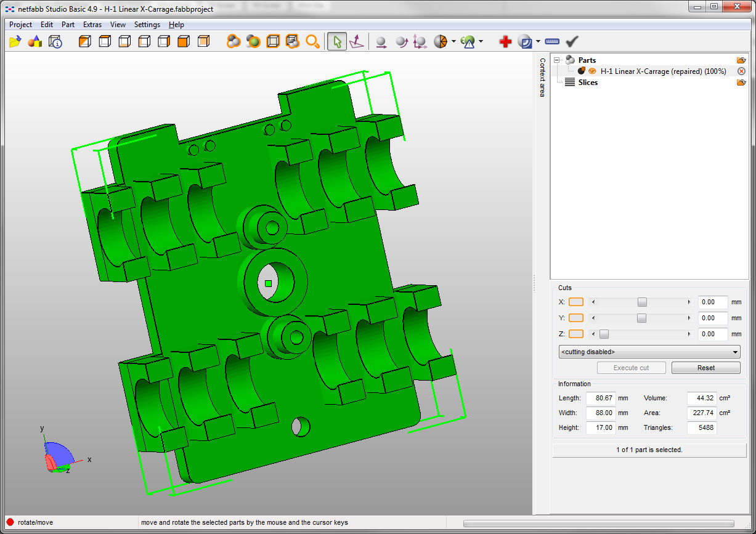Click the red cross repair tool icon

click(505, 42)
